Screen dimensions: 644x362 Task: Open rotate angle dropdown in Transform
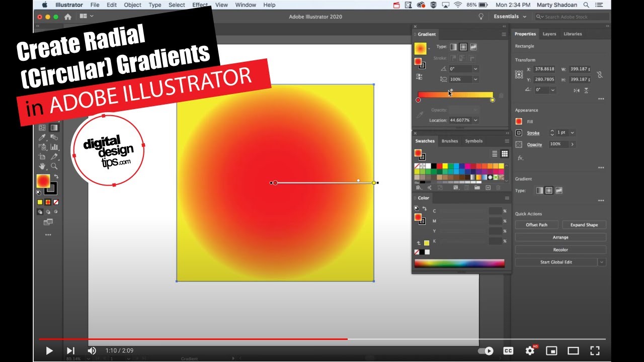553,90
